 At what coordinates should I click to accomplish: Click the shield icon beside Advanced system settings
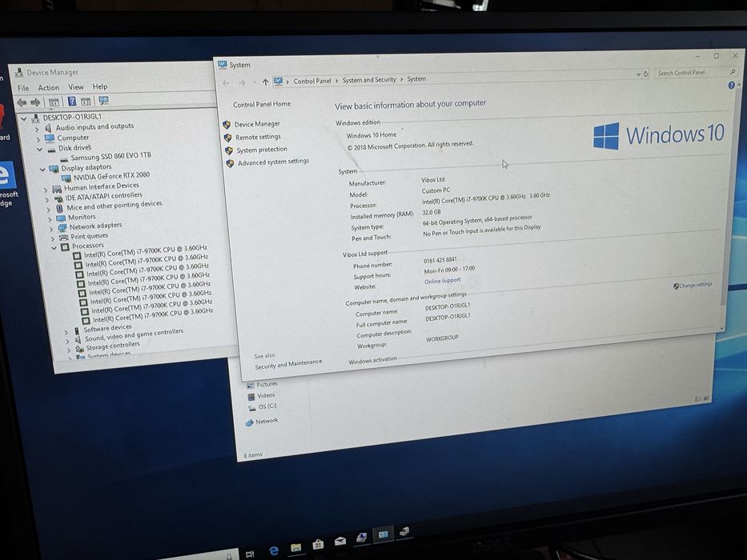pos(230,163)
